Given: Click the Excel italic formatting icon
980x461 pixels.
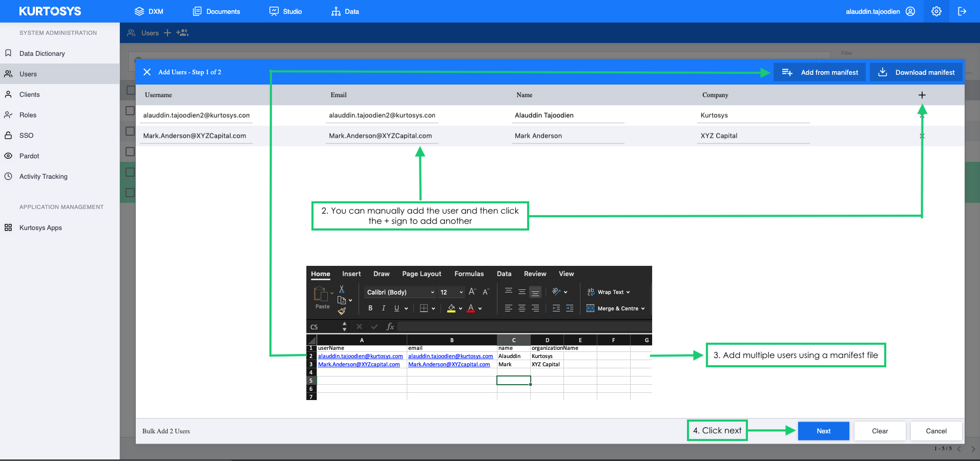Looking at the screenshot, I should (x=383, y=308).
